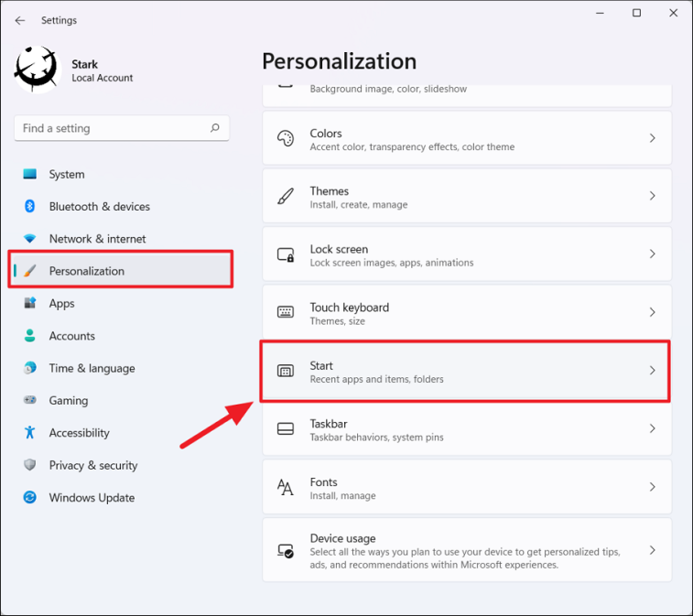This screenshot has height=616, width=693.
Task: Click the Find a setting search box
Action: 110,129
